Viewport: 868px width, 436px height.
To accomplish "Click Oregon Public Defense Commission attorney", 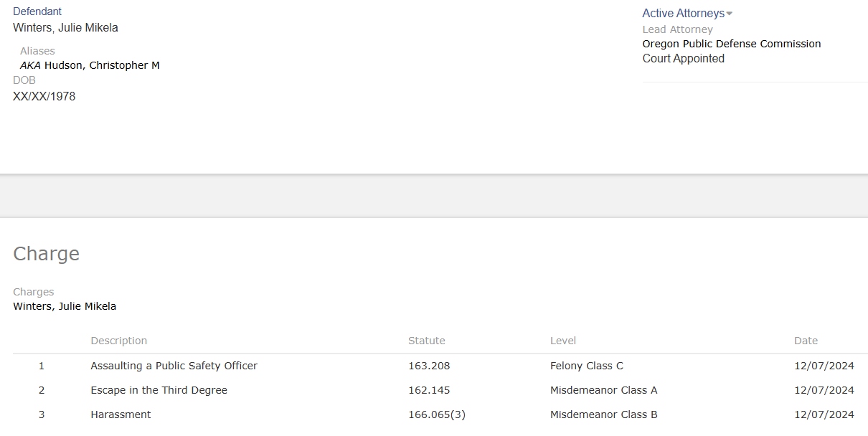I will 731,44.
